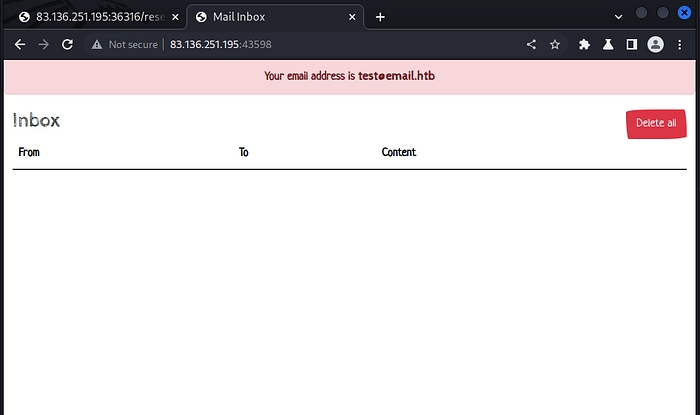Screen dimensions: 700x415
Task: Expand the Chrome three-dot menu
Action: 680,44
